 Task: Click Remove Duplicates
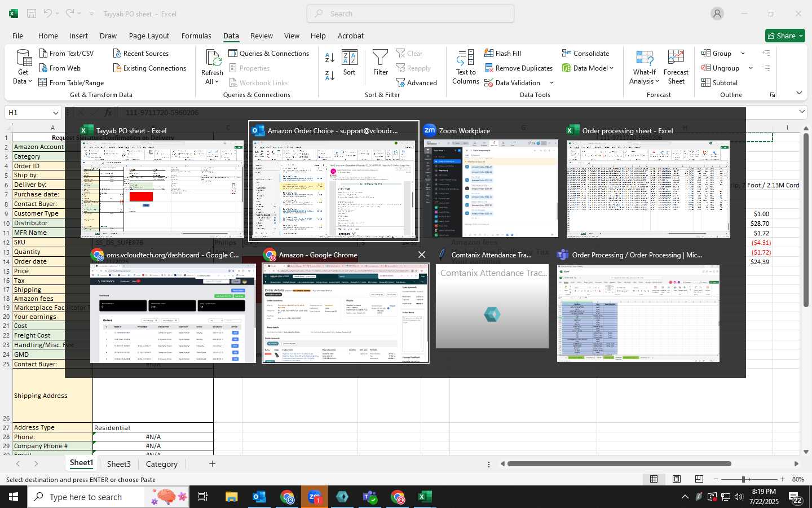pos(518,68)
